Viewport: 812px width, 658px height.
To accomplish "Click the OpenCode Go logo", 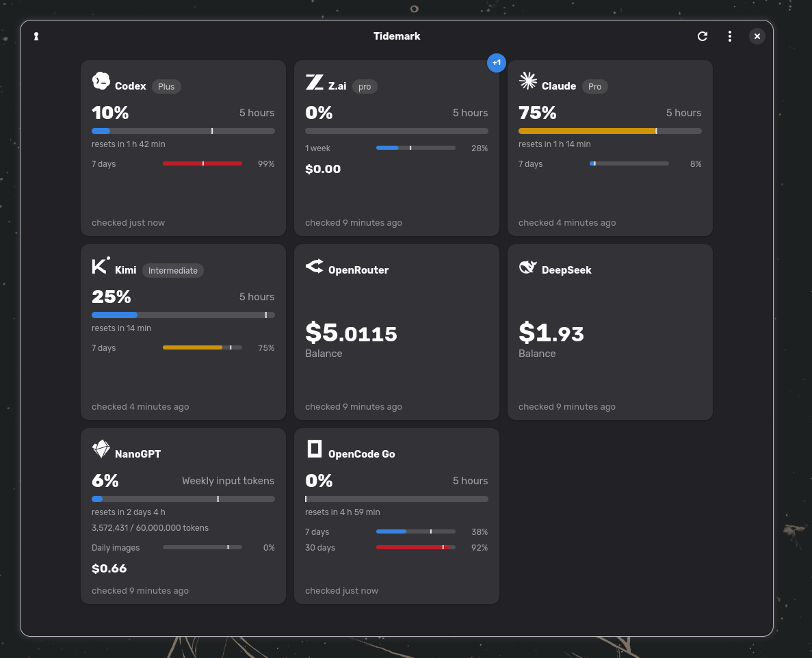I will point(315,449).
